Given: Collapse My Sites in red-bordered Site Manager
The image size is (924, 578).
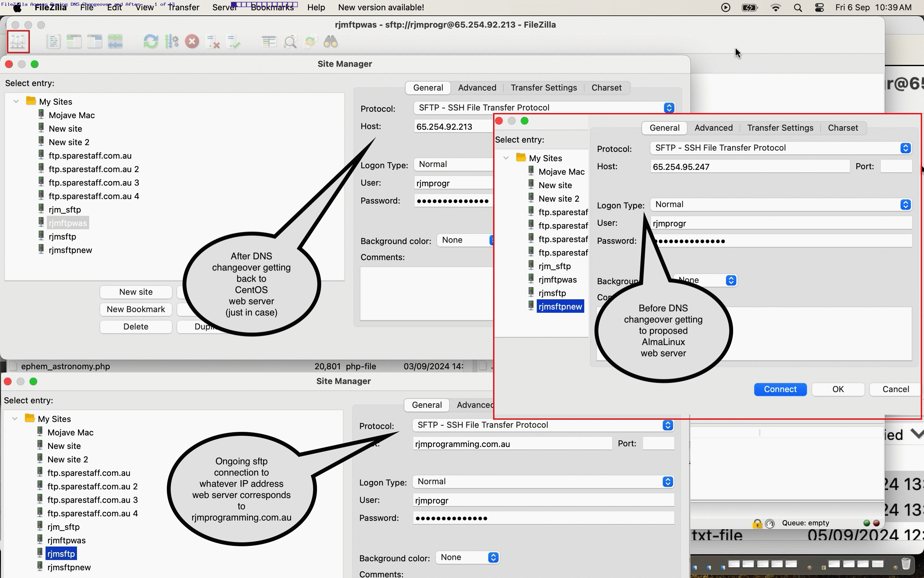Looking at the screenshot, I should pos(506,158).
